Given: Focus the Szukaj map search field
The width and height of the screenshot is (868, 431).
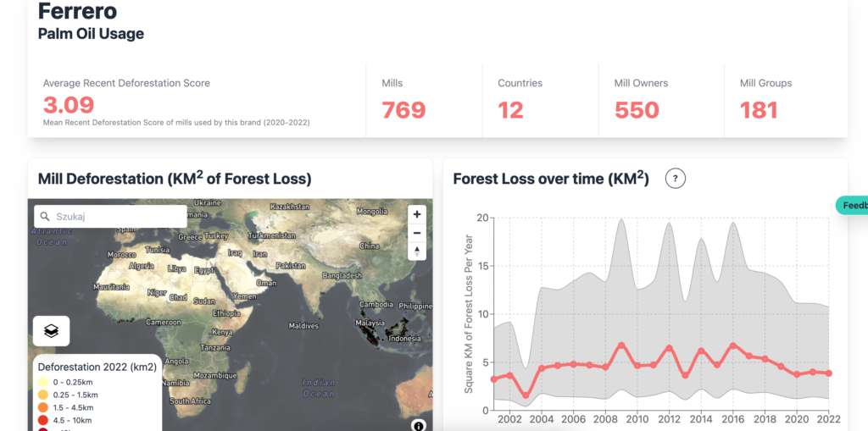Looking at the screenshot, I should 110,216.
